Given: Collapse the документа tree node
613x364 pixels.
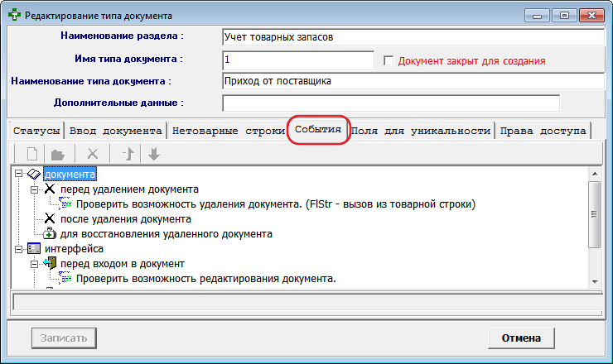Looking at the screenshot, I should 18,174.
